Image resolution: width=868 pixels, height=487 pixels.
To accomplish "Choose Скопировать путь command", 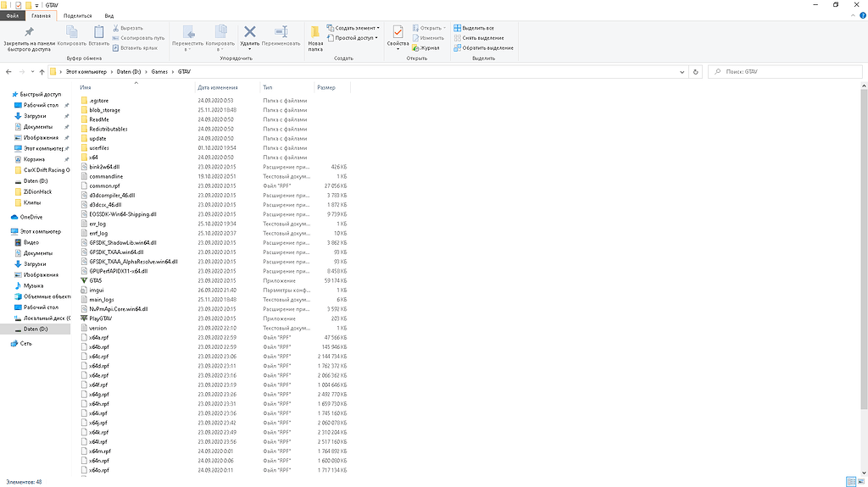I will tap(138, 37).
